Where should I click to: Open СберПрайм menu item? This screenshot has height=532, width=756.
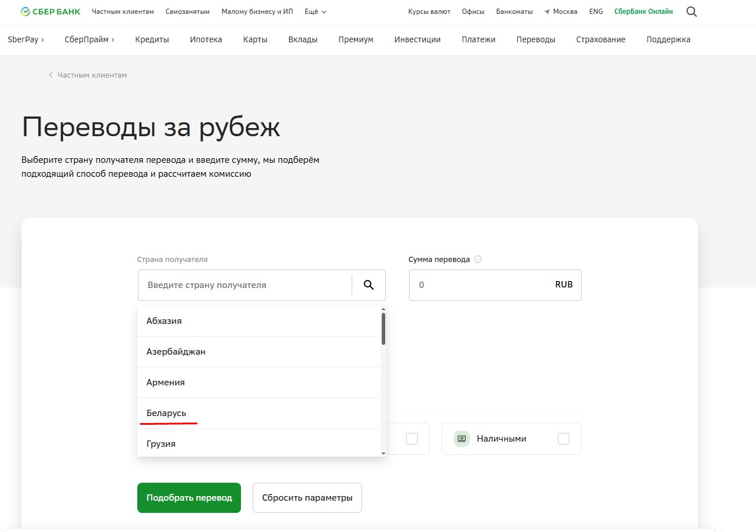[x=89, y=39]
